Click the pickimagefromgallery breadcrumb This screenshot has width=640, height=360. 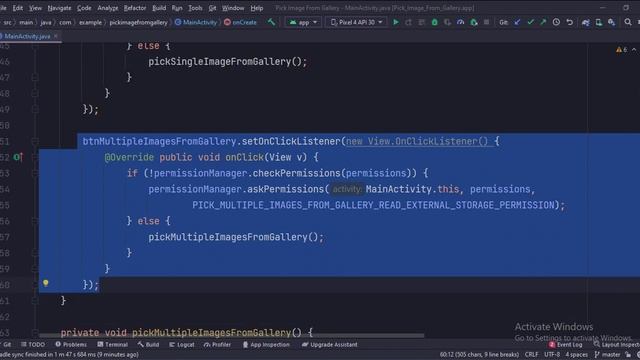[x=138, y=22]
